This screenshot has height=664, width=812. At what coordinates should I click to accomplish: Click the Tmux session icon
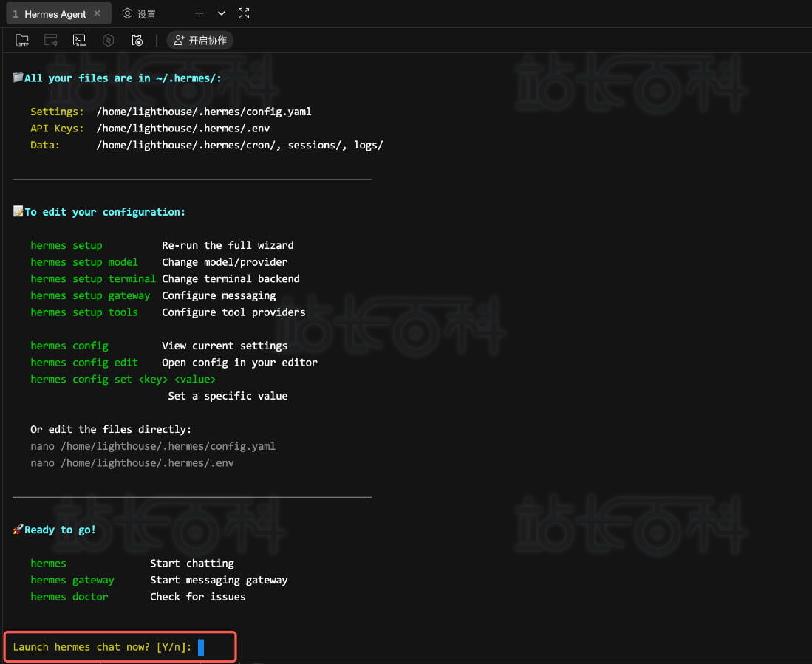point(80,41)
